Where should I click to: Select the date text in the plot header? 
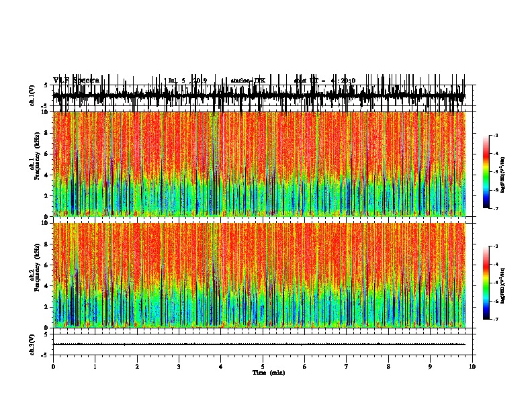coord(187,81)
